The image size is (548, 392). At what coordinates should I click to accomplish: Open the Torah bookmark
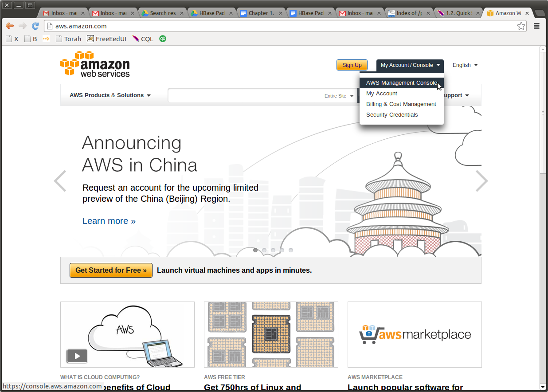click(x=69, y=39)
